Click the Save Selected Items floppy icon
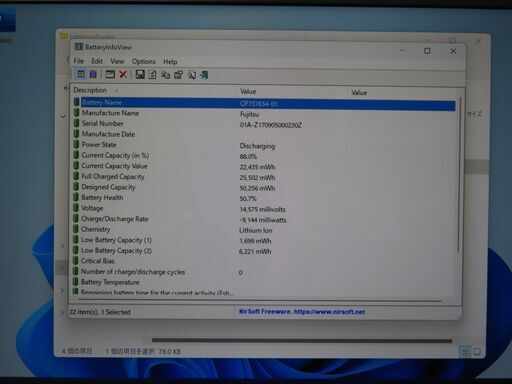Image resolution: width=512 pixels, height=384 pixels. (140, 74)
